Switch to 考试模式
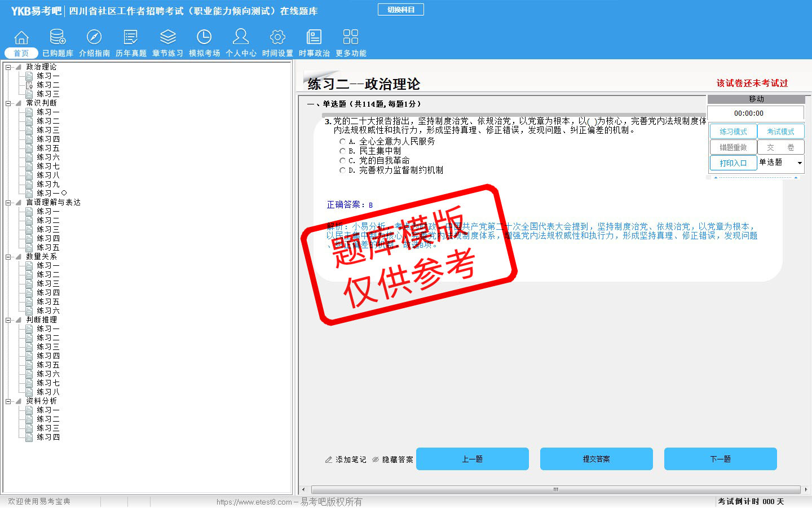 780,132
